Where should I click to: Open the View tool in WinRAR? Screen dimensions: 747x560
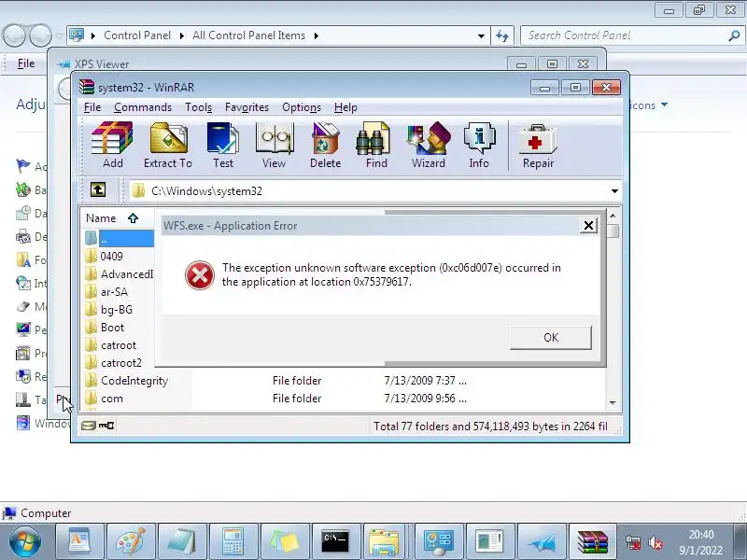(x=274, y=145)
